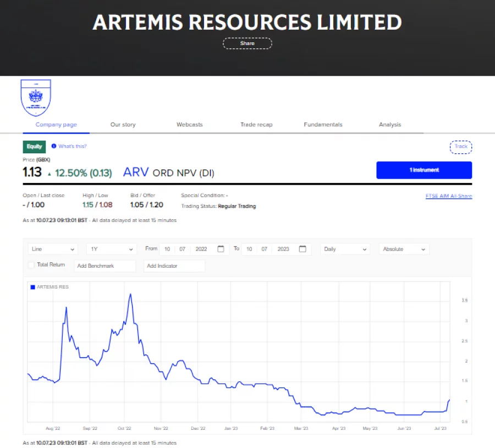Click the To date month field
Viewport: 495px width, 448px height.
(x=264, y=249)
